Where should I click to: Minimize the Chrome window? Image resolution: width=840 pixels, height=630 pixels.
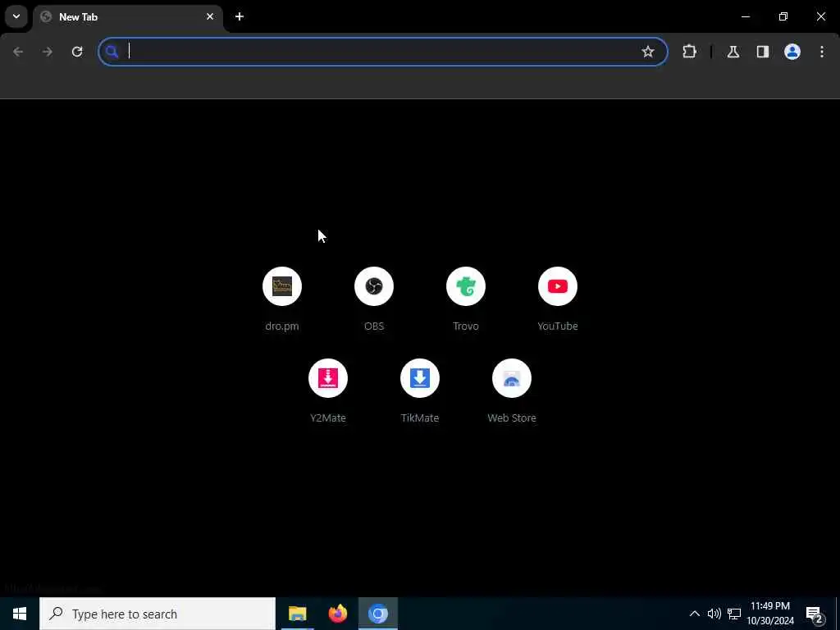tap(745, 16)
